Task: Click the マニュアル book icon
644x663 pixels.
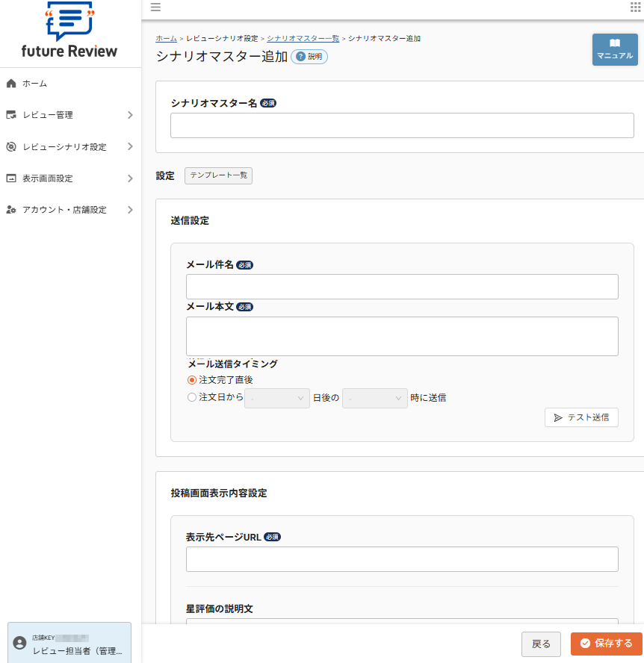Action: (x=614, y=43)
